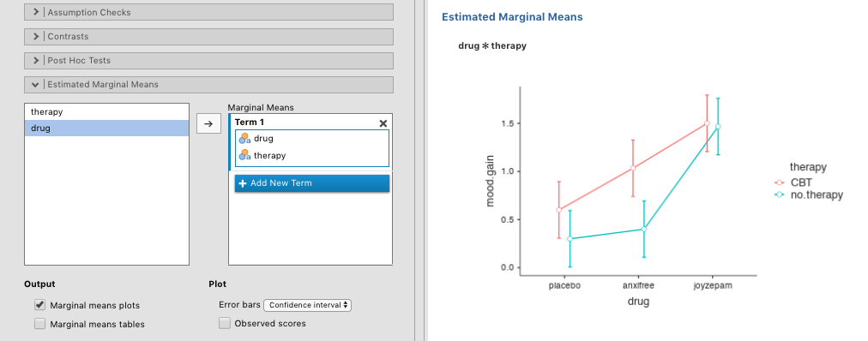Click no.therapy legend color marker

[780, 194]
